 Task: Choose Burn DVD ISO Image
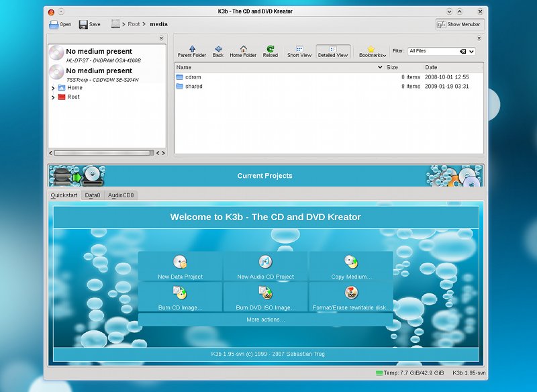[265, 297]
